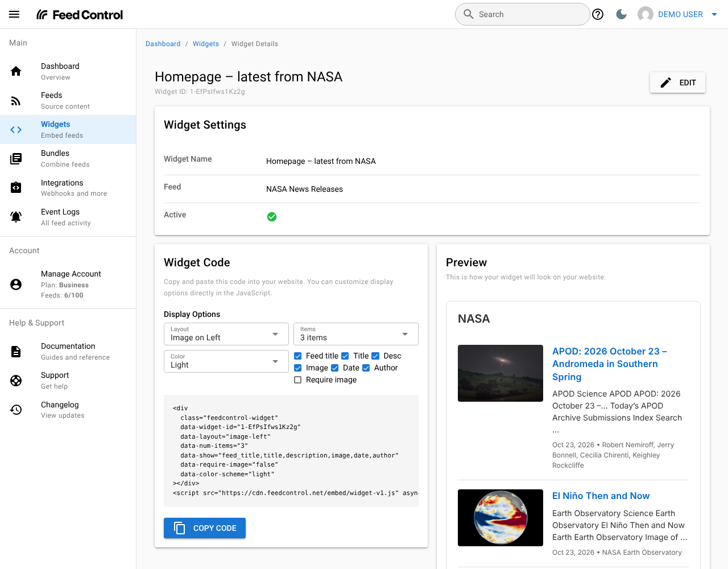The image size is (728, 569).
Task: Open the Color scheme dropdown
Action: (x=226, y=361)
